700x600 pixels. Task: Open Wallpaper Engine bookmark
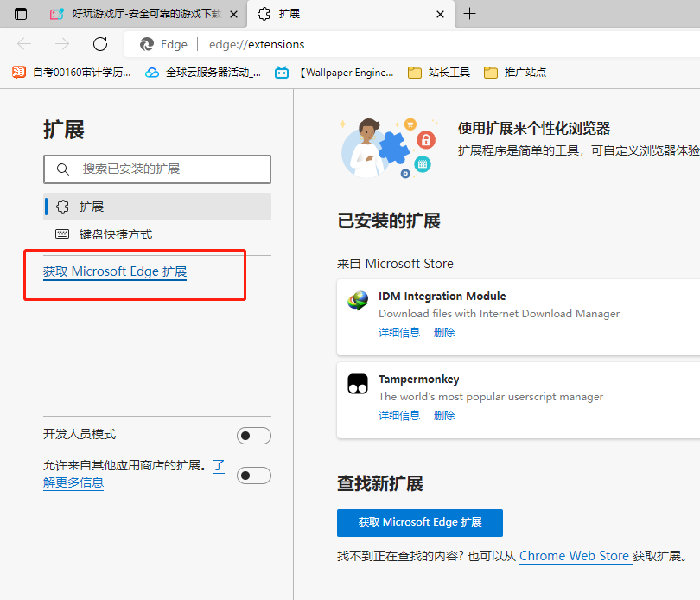334,73
